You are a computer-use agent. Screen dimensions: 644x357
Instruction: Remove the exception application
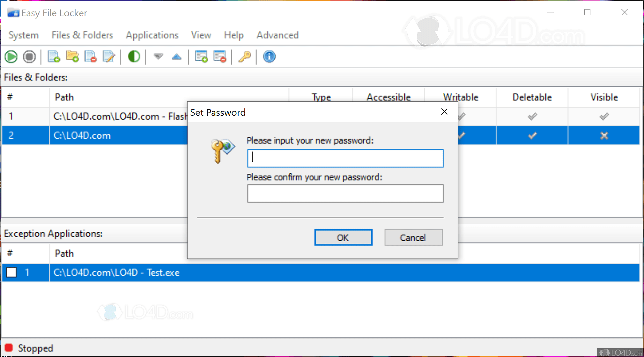coord(220,56)
